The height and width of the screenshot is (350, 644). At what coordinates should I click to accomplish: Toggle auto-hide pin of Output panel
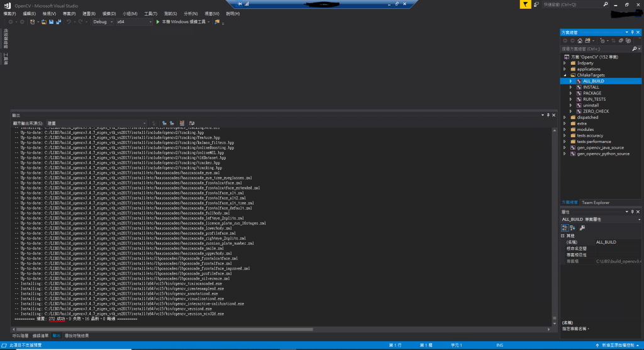(548, 115)
